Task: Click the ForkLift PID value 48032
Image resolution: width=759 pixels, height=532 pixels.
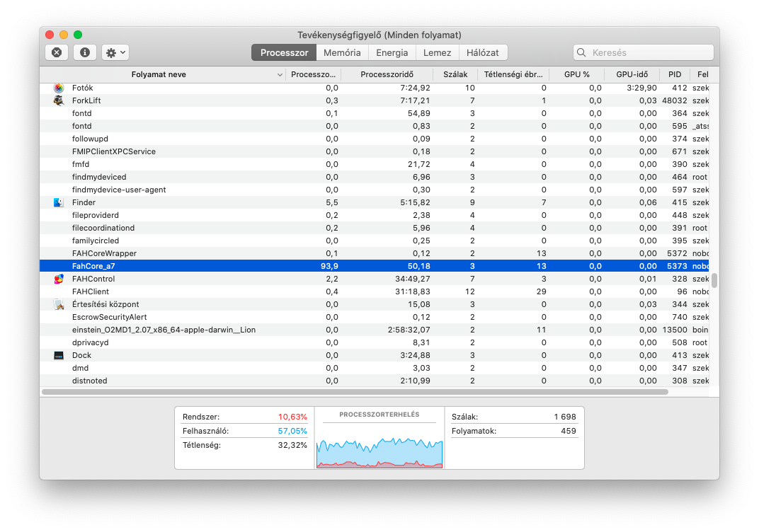Action: (x=674, y=100)
